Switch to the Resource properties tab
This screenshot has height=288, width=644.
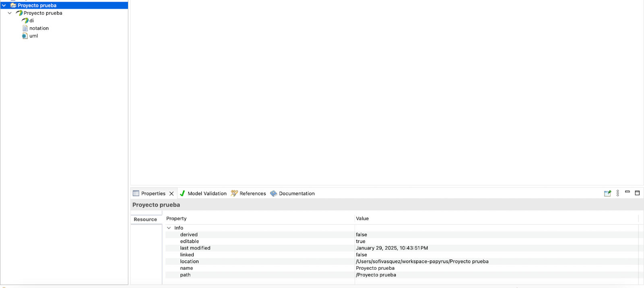click(145, 220)
